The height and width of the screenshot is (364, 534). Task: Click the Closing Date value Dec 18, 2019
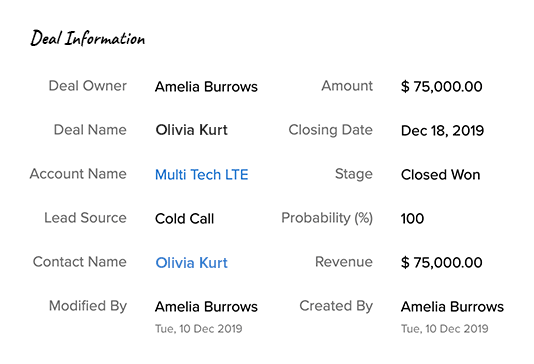[442, 131]
